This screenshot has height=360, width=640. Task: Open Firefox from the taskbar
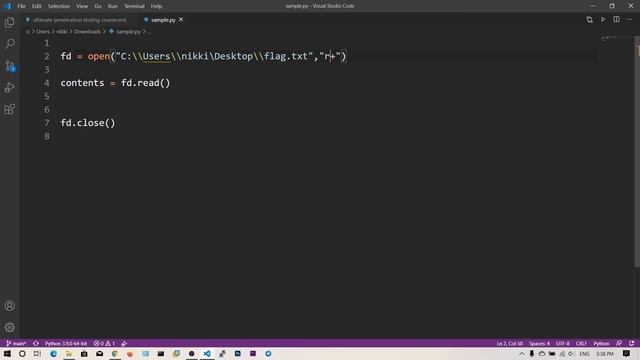[130, 353]
